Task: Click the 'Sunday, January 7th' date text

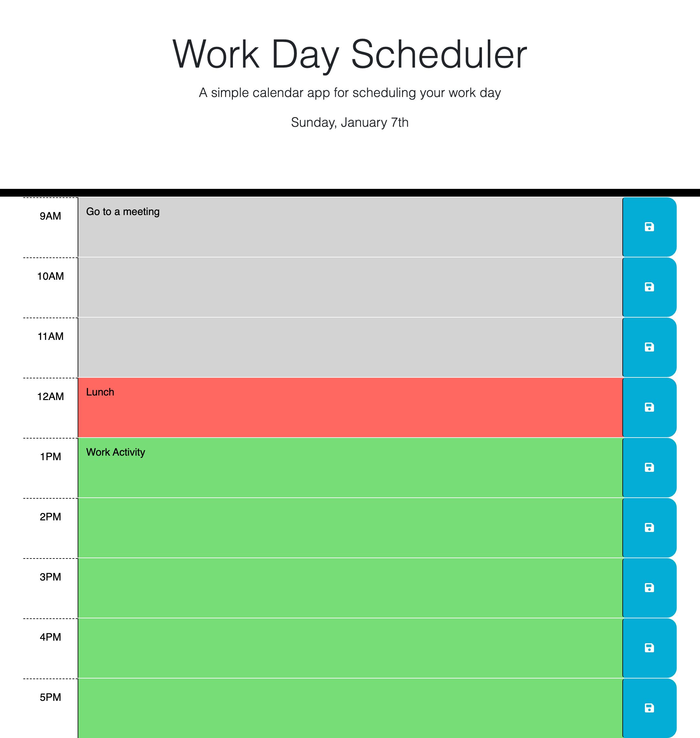Action: click(350, 122)
